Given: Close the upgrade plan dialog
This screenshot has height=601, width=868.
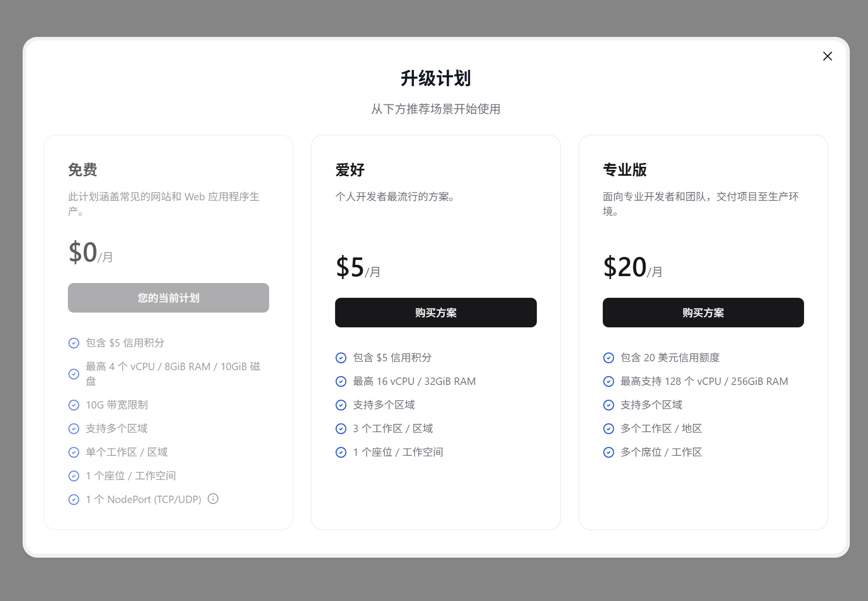Looking at the screenshot, I should [x=827, y=56].
